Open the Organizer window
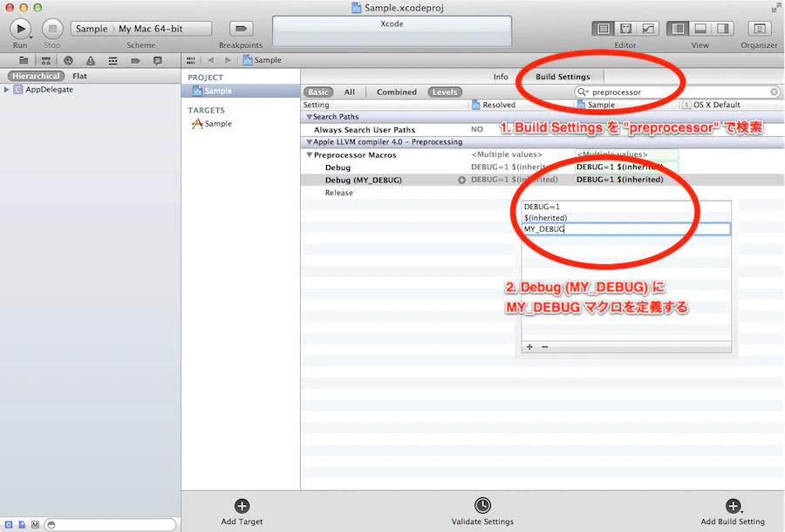Viewport: 785px width, 532px height. coord(759,29)
